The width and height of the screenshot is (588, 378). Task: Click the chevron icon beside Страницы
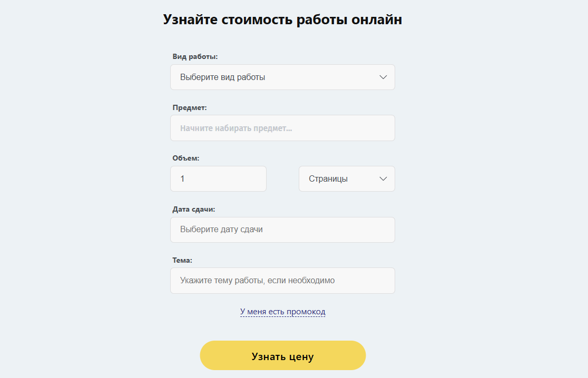(383, 178)
